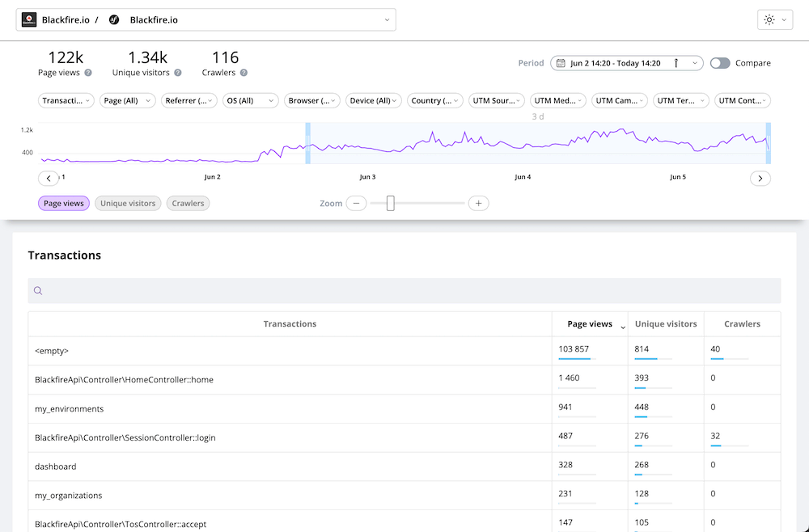
Task: Open the OS (All) filter dropdown
Action: [x=250, y=100]
